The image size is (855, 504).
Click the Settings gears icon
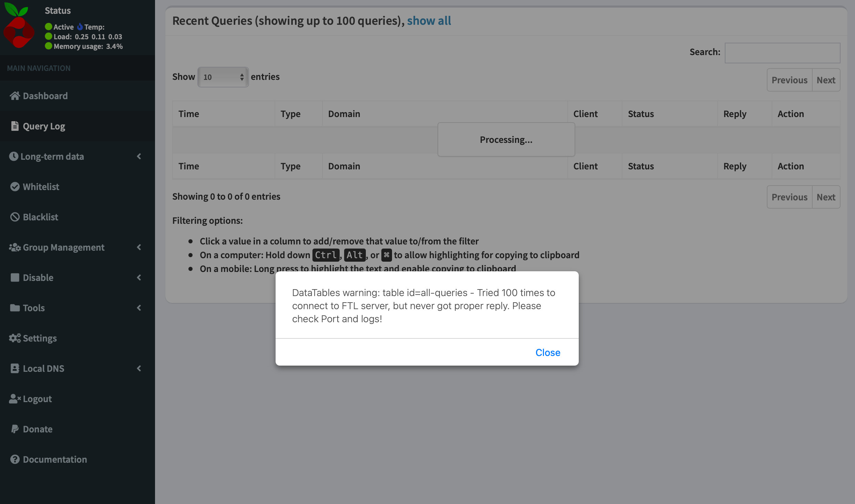[15, 338]
